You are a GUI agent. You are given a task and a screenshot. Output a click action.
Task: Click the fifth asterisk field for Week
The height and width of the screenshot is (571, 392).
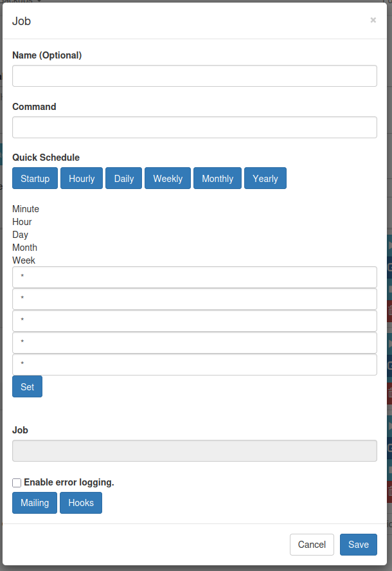(x=194, y=365)
